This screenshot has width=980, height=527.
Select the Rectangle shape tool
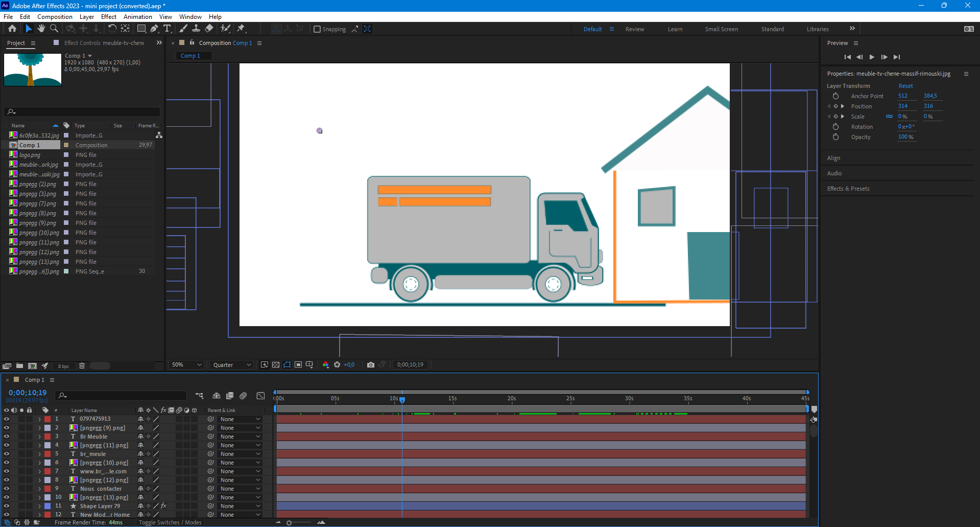[x=141, y=29]
